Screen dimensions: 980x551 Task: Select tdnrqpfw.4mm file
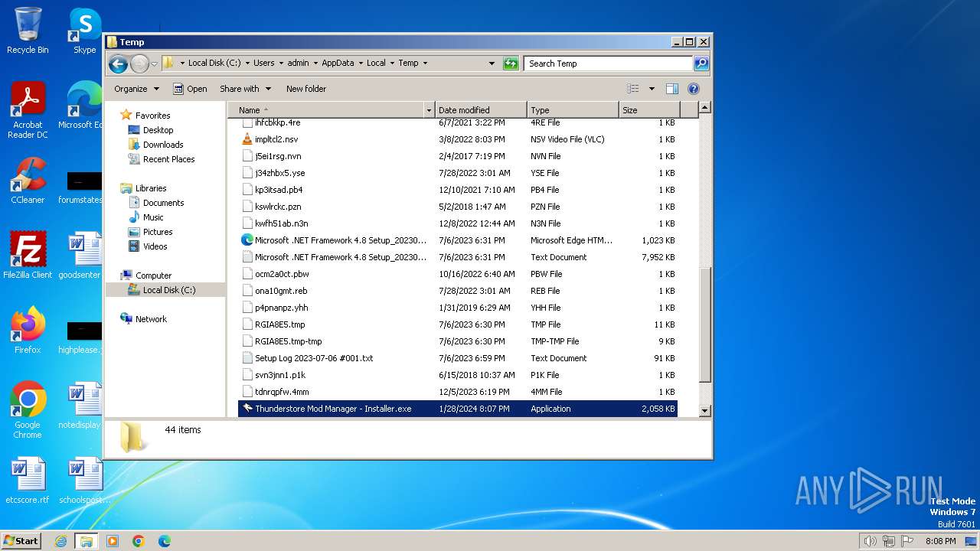tap(457, 392)
